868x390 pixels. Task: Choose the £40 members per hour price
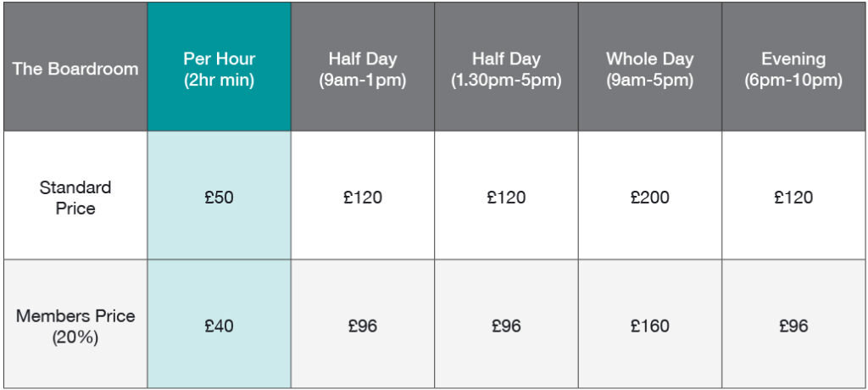pyautogui.click(x=220, y=326)
